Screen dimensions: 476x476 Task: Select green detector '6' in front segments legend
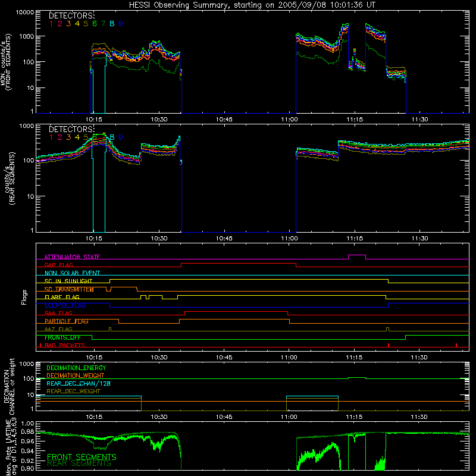point(95,24)
